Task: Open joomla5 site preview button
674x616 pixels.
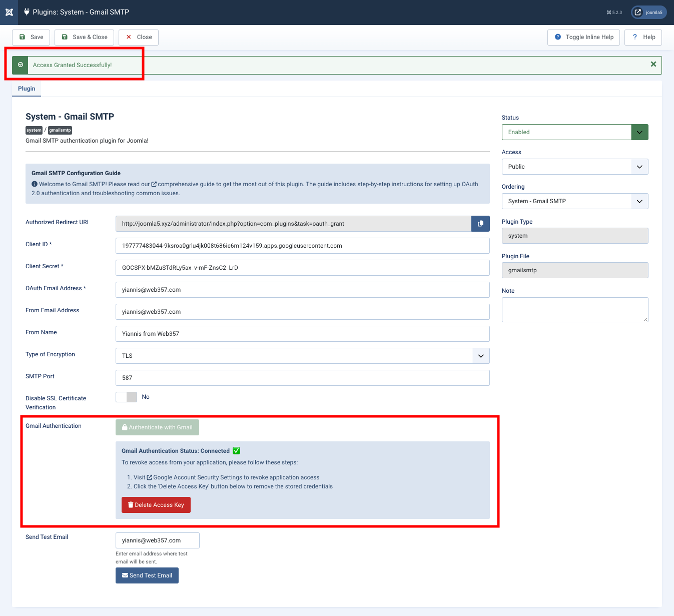Action: pyautogui.click(x=649, y=13)
